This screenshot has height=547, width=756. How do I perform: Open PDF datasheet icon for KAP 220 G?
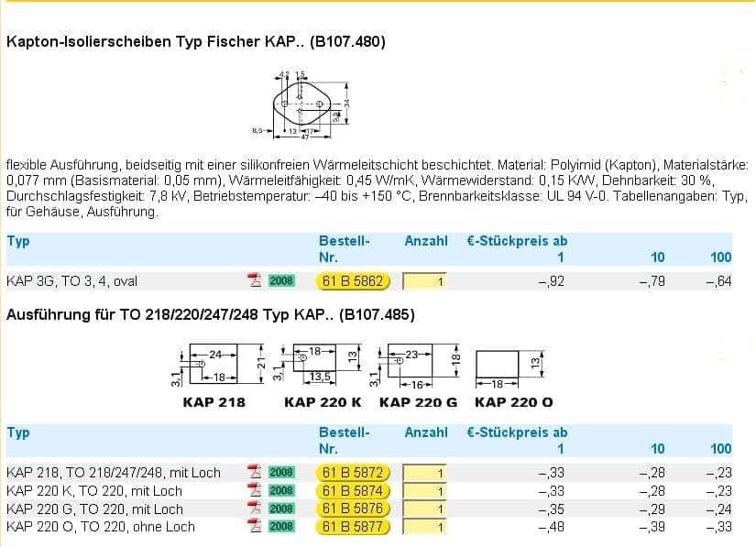pyautogui.click(x=254, y=508)
